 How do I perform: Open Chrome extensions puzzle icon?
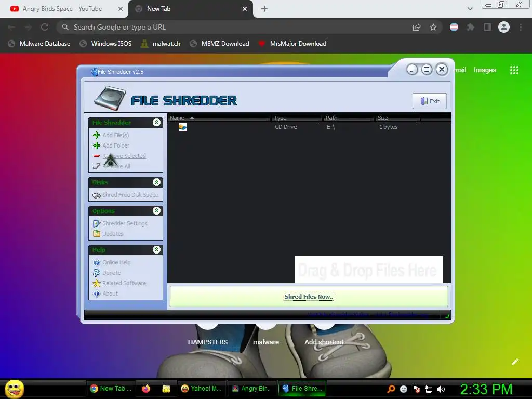tap(470, 27)
